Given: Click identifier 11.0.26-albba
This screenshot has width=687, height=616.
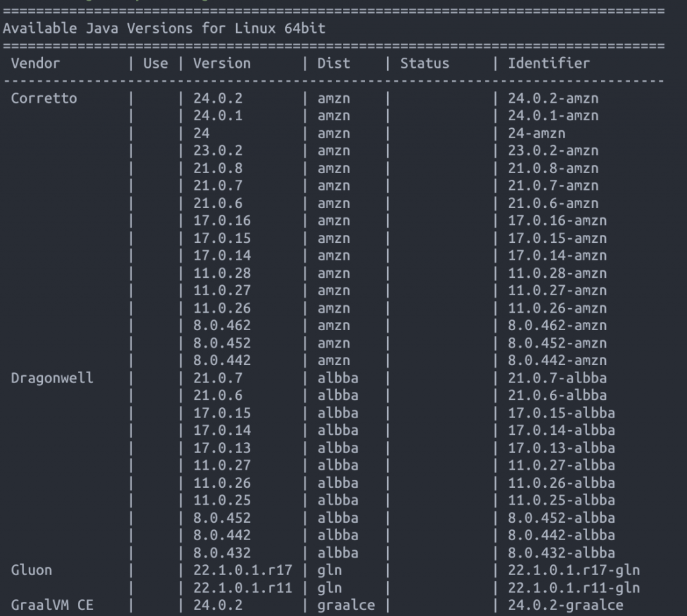Looking at the screenshot, I should [562, 483].
